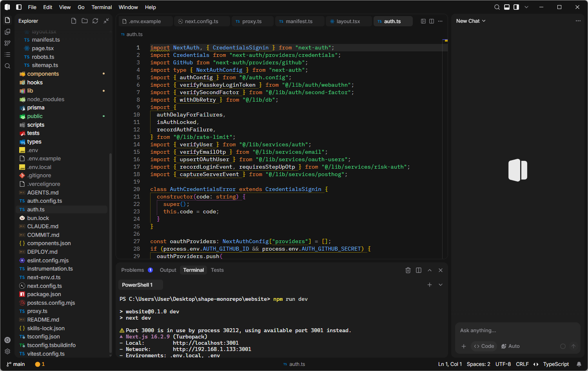This screenshot has height=371, width=588.
Task: Switch to the layout.tsx editor tab
Action: 348,21
